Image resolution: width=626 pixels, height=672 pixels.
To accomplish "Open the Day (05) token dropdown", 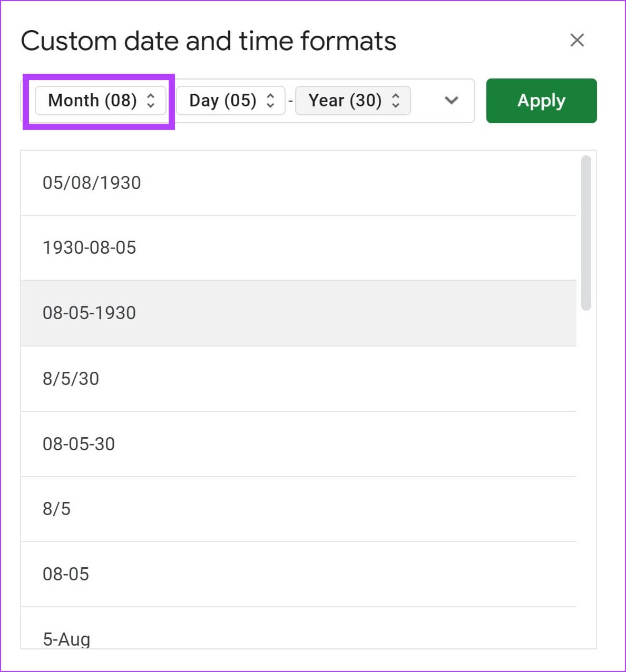I will (x=223, y=101).
